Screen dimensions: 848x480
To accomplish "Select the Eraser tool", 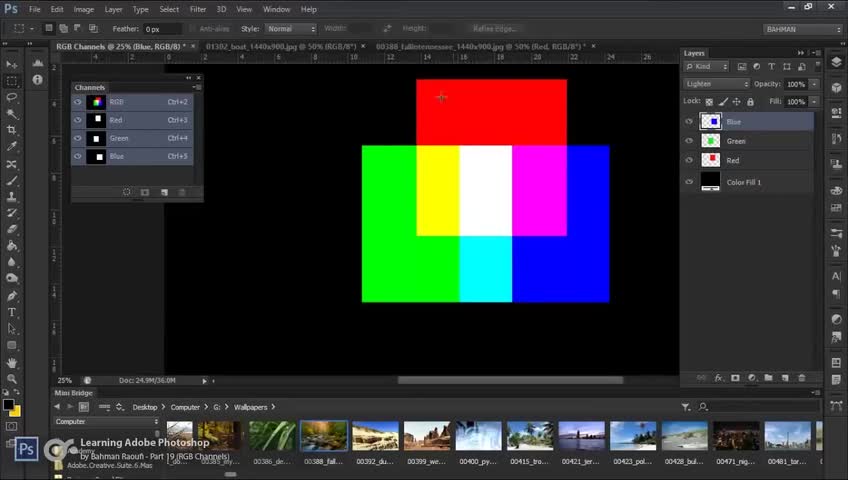I will coord(11,229).
